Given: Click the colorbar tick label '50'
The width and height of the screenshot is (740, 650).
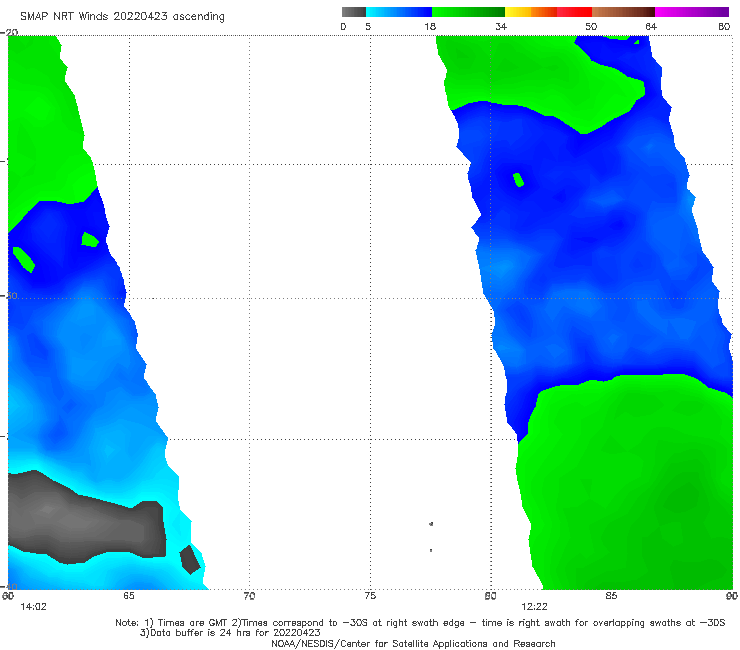Looking at the screenshot, I should coord(591,26).
